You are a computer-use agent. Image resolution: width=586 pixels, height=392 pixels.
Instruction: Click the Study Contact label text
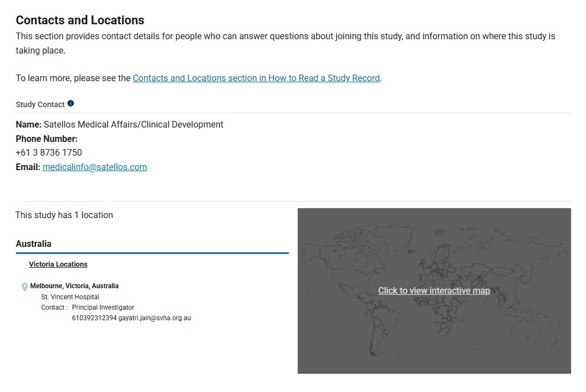(40, 104)
